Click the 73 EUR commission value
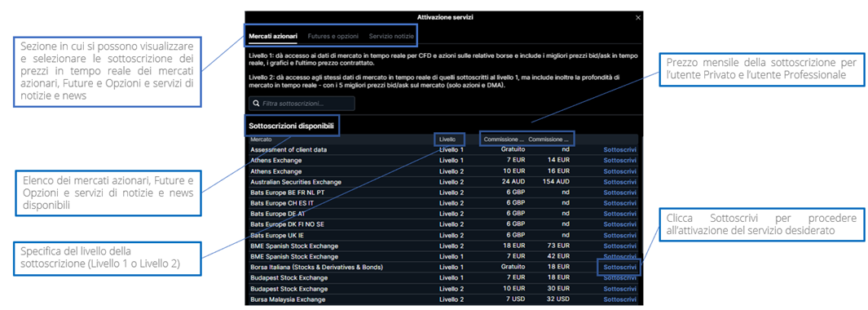 point(559,246)
